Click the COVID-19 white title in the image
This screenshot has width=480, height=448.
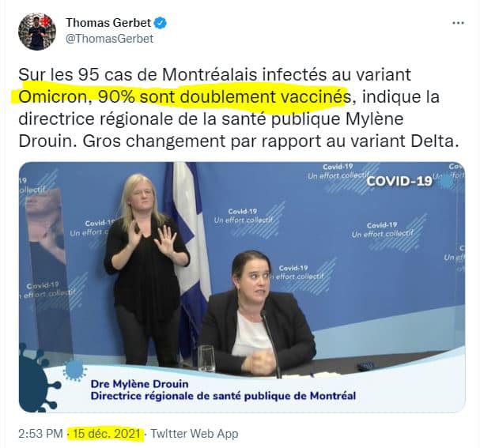[399, 181]
